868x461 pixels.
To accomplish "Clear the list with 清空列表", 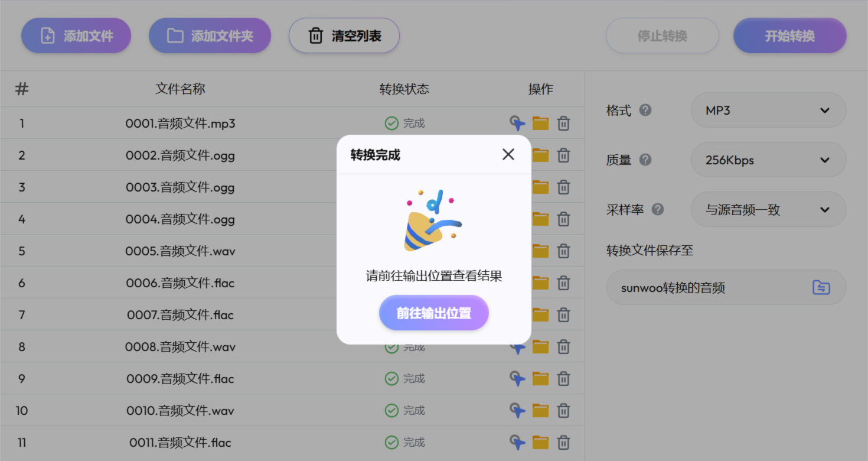I will click(x=344, y=35).
